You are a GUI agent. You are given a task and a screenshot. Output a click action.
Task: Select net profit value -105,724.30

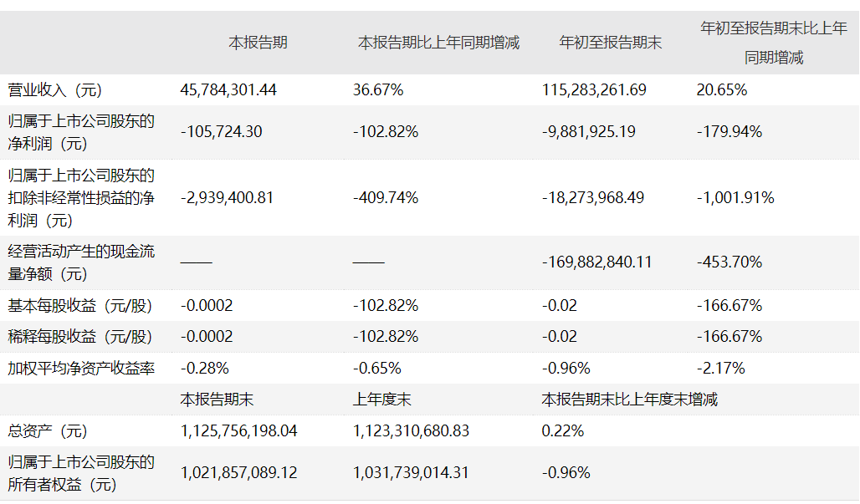coord(222,131)
